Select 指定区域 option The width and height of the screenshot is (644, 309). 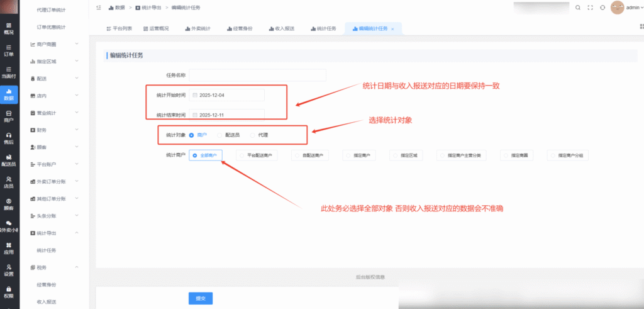pyautogui.click(x=406, y=155)
